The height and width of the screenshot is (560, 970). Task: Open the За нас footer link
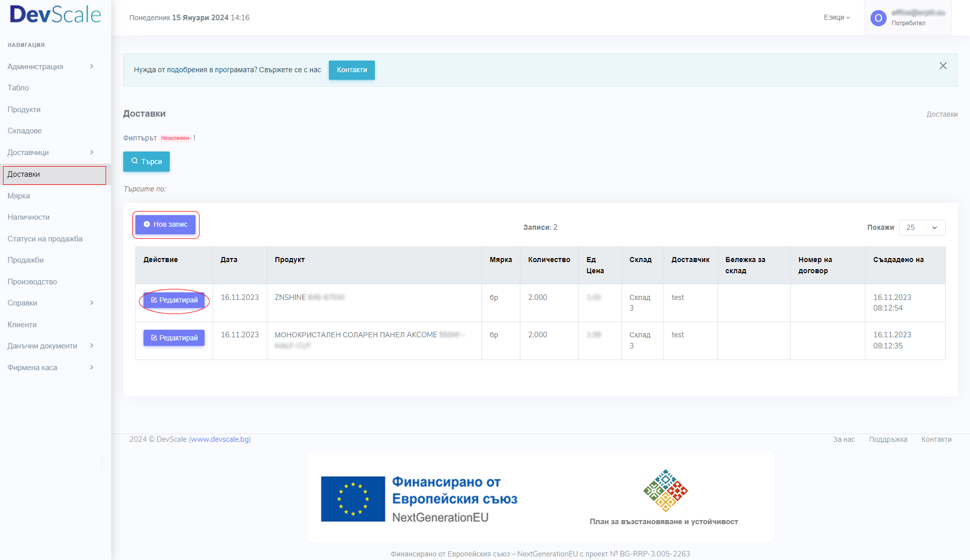tap(844, 439)
